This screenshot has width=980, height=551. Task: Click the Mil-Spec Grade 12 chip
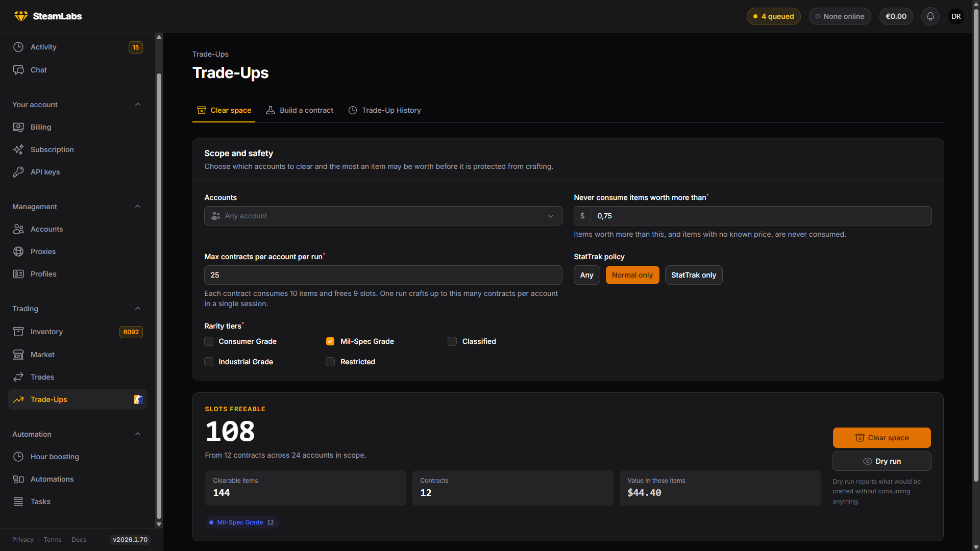point(242,522)
